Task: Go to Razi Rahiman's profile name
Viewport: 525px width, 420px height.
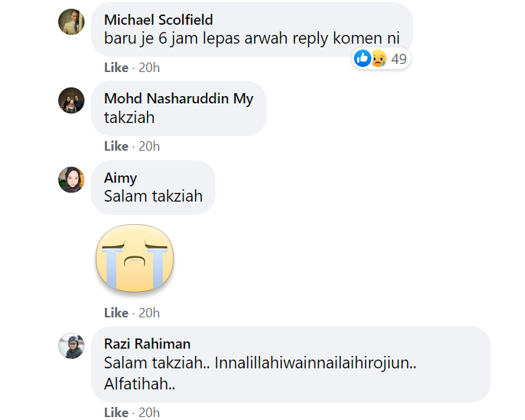Action: (147, 344)
